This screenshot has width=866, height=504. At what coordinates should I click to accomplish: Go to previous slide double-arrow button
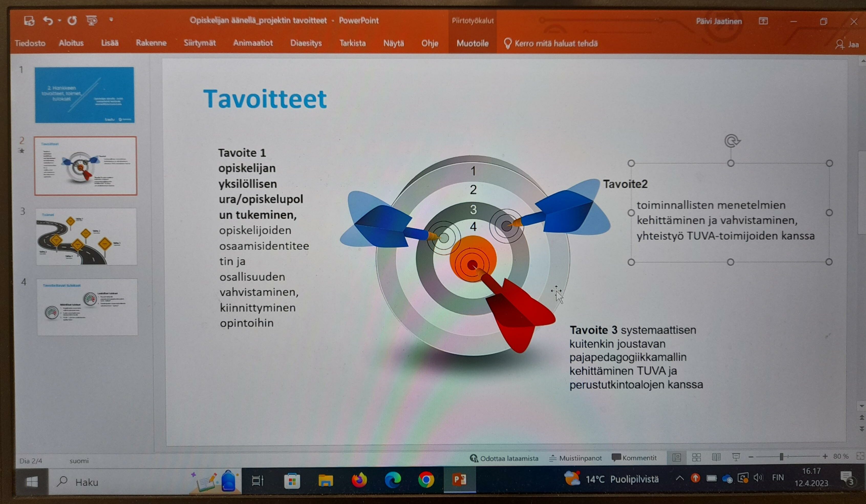pyautogui.click(x=862, y=418)
